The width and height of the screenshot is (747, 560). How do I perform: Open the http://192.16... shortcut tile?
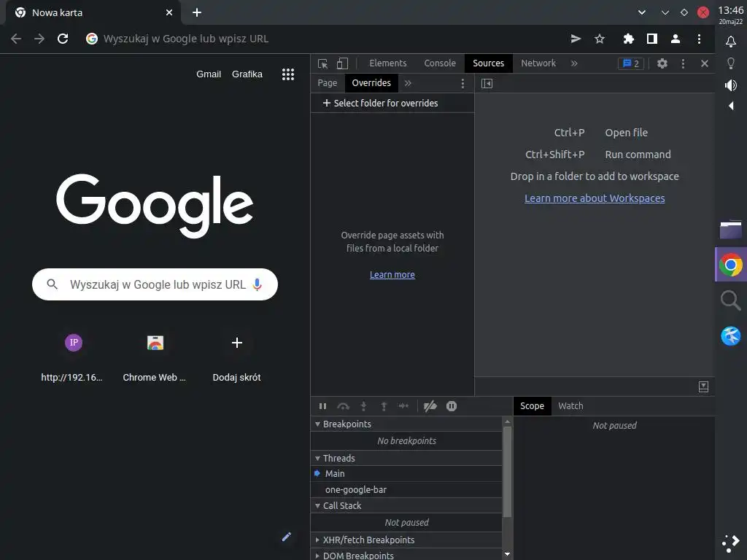74,357
